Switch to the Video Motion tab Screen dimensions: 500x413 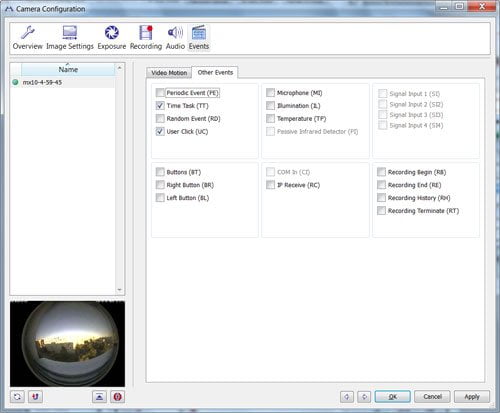pos(169,73)
